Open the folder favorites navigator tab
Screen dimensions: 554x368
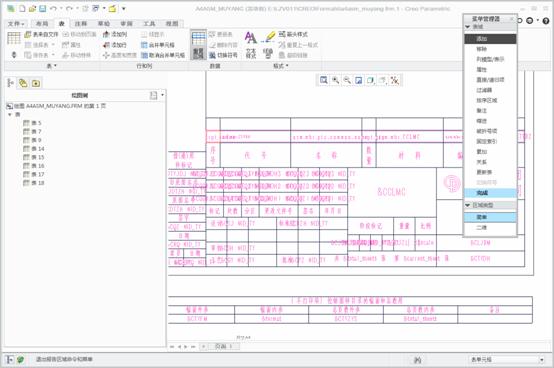click(x=36, y=83)
